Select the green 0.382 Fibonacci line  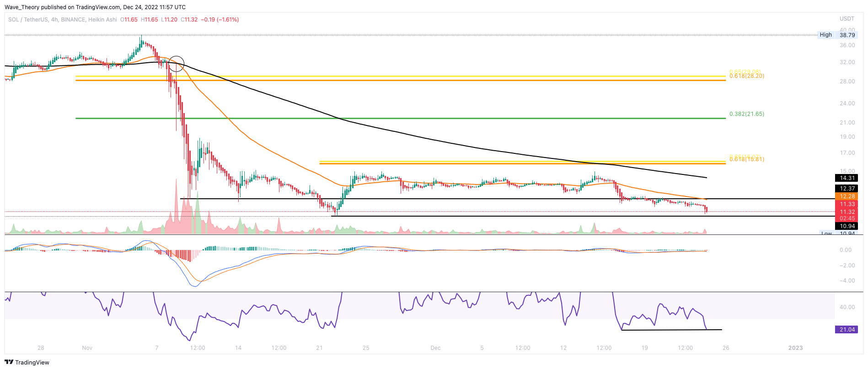tap(401, 118)
